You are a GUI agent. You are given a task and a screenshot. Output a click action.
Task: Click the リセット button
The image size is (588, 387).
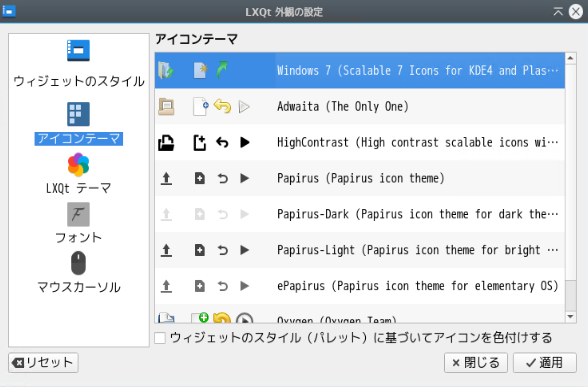[43, 363]
